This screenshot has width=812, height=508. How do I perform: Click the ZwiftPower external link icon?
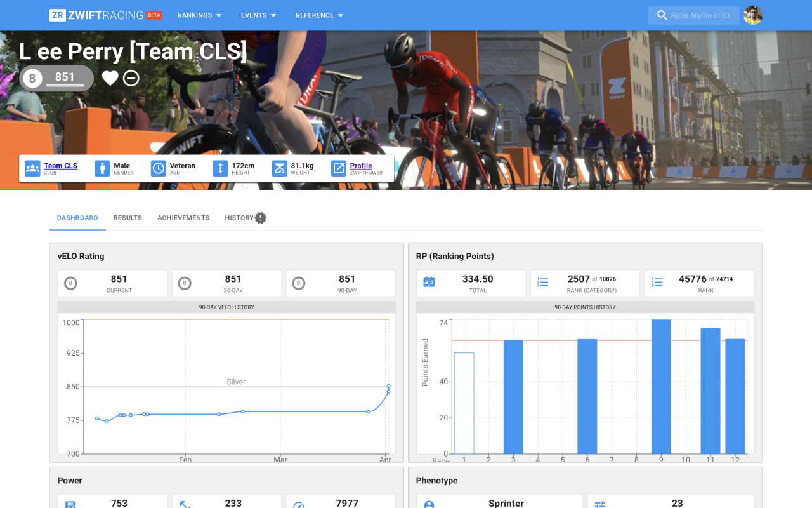[x=339, y=168]
